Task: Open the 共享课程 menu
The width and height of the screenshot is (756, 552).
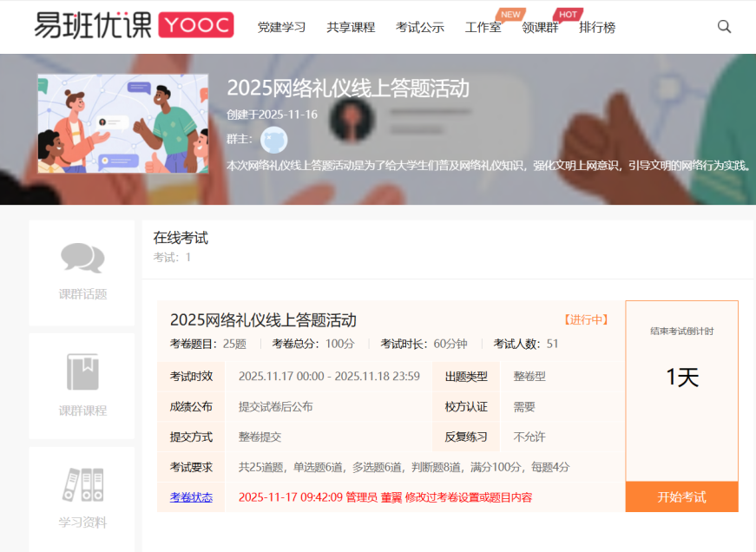Action: [x=351, y=27]
